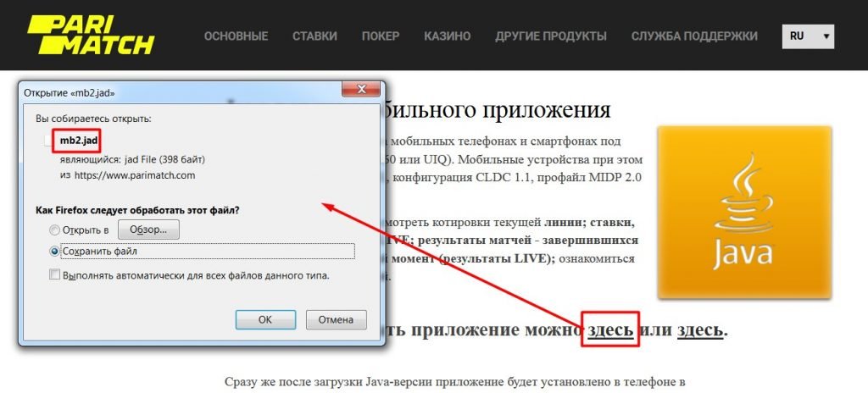
Task: Click the mb2.jad file icon
Action: pos(49,141)
